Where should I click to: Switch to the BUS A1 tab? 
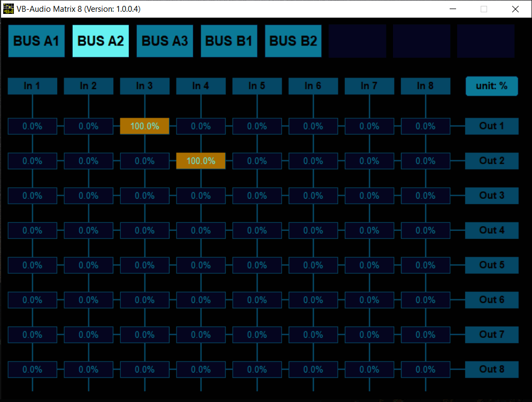coord(36,41)
